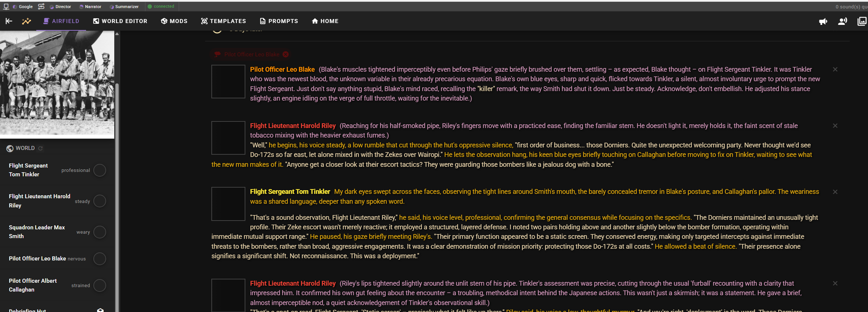
Task: Remove the Pilot Officer Leo Blake chip
Action: [286, 54]
